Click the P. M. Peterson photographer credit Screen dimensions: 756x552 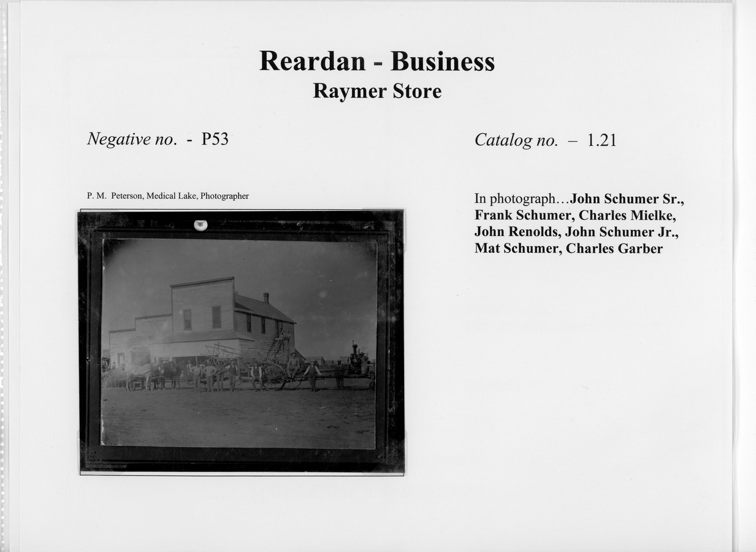[x=167, y=196]
